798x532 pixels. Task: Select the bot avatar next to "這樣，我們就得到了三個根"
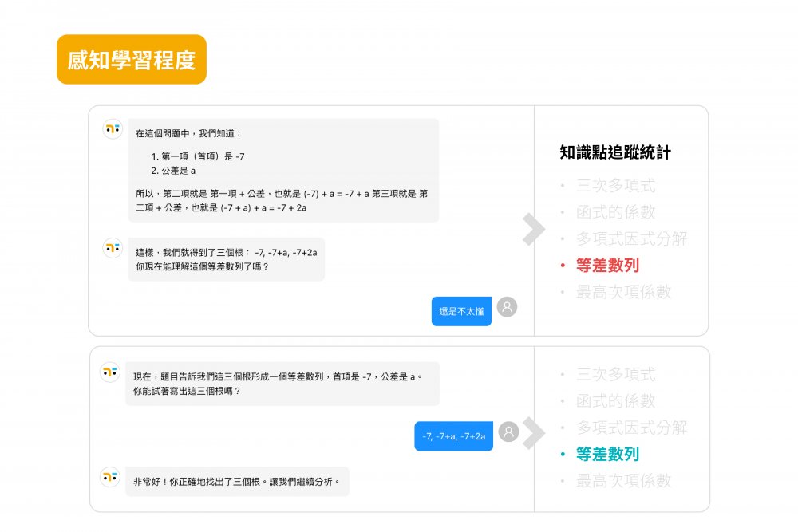pyautogui.click(x=113, y=248)
